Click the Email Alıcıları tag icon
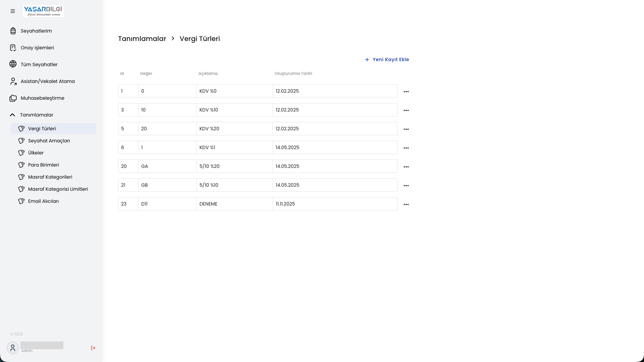Viewport: 644px width, 362px height. tap(21, 201)
